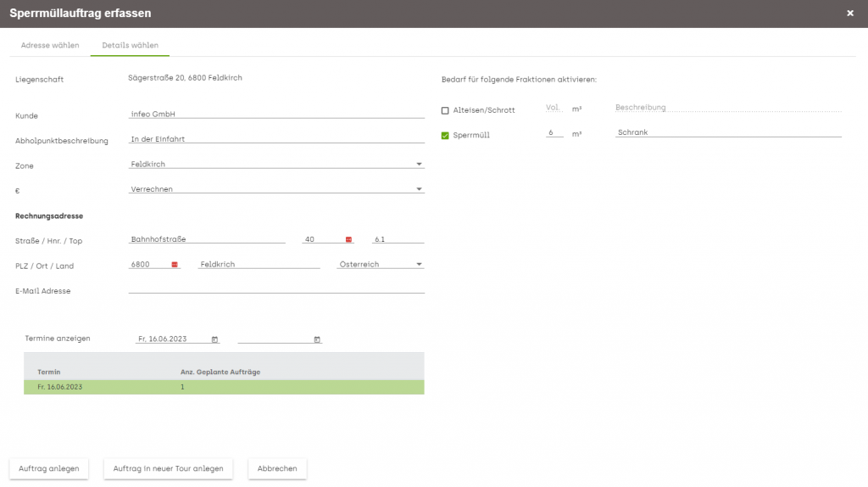Switch to the Adresse wählen tab

[x=50, y=46]
